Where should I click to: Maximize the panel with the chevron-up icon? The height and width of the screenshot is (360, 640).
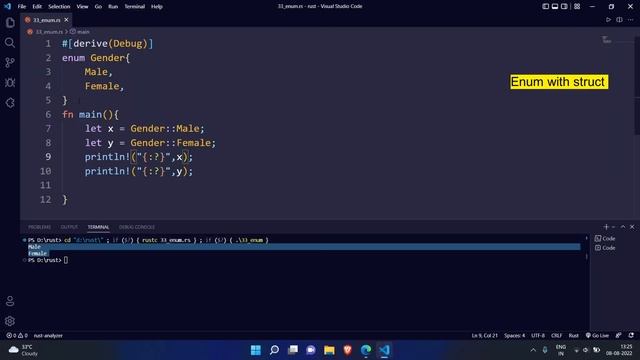tap(623, 227)
